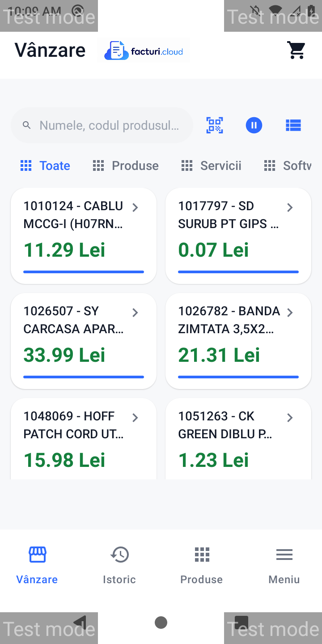This screenshot has width=322, height=644.
Task: Toggle the blue pause button
Action: (254, 125)
